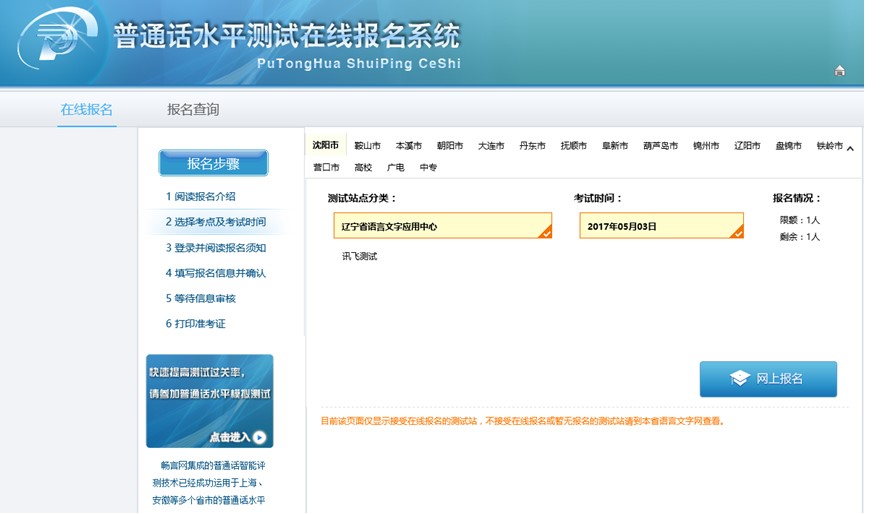Click the 网上报名 button
This screenshot has height=514, width=893.
(x=767, y=379)
